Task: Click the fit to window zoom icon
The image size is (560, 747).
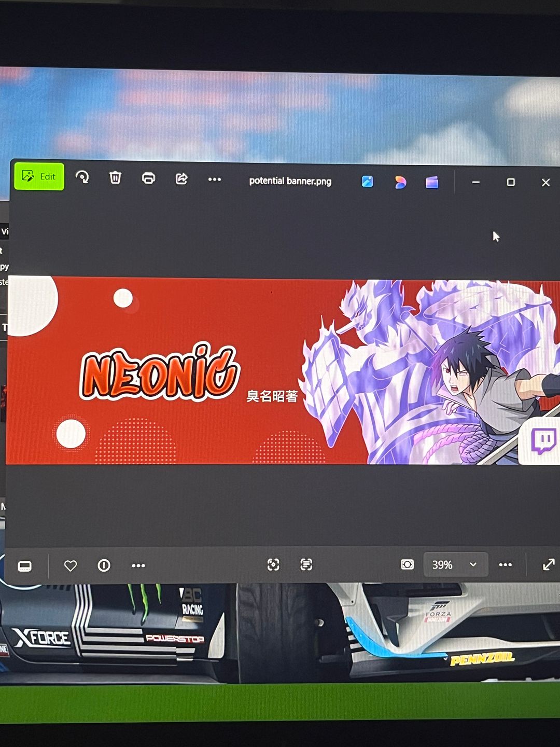Action: 408,564
